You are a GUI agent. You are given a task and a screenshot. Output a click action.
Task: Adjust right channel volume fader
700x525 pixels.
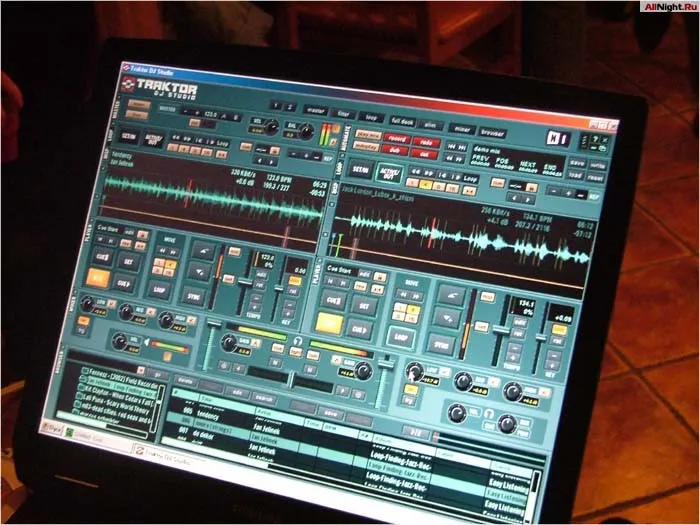pyautogui.click(x=386, y=364)
